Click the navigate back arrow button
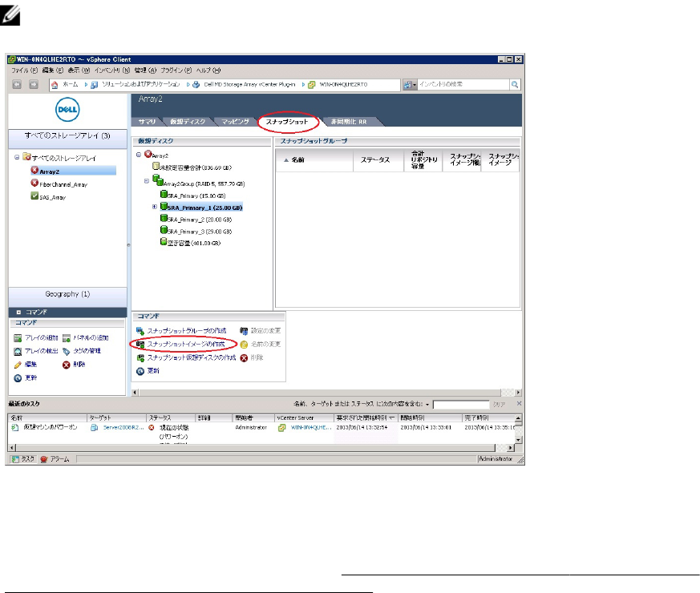700x593 pixels. click(17, 84)
